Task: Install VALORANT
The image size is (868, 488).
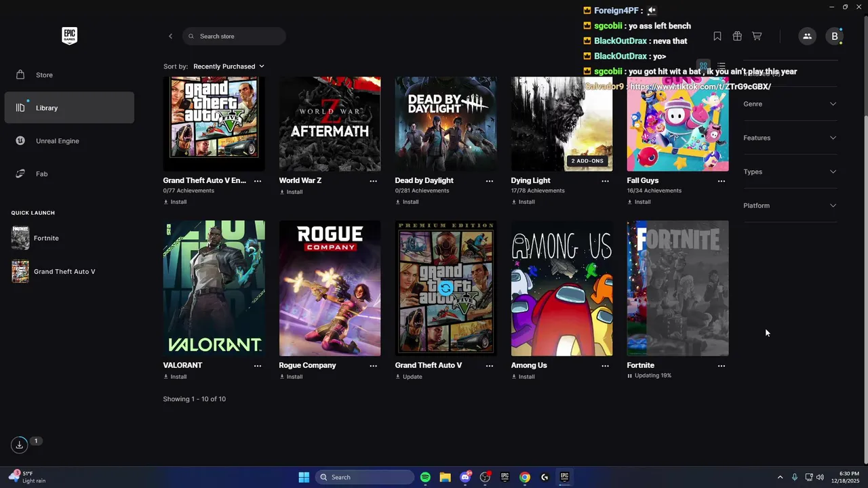Action: pyautogui.click(x=175, y=377)
